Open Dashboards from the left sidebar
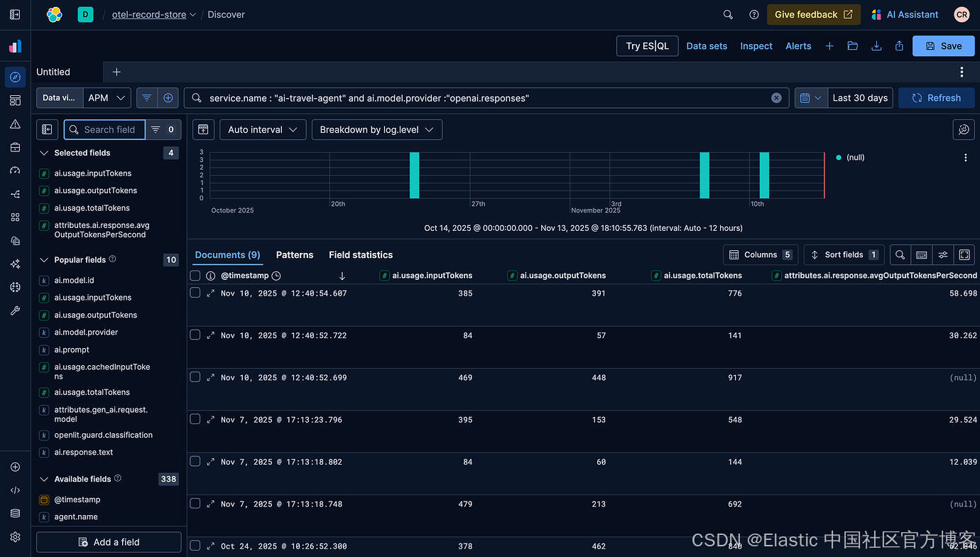980x557 pixels. [x=15, y=100]
